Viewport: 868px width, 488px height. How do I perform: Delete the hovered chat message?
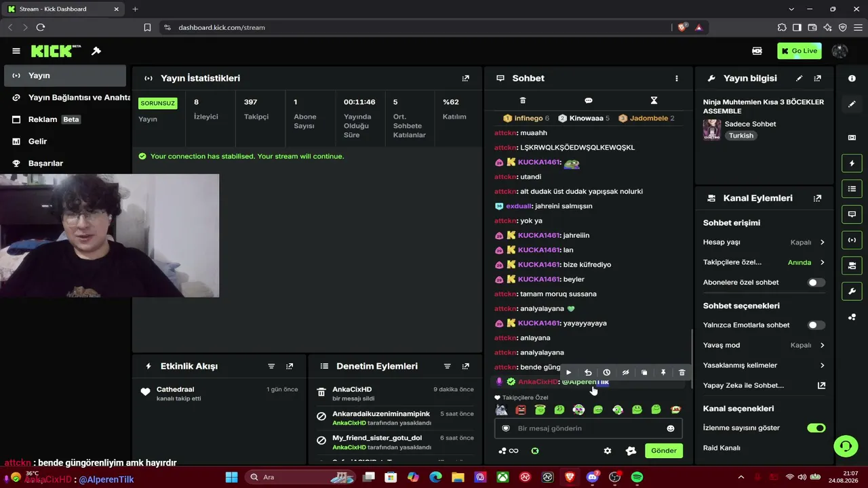682,372
